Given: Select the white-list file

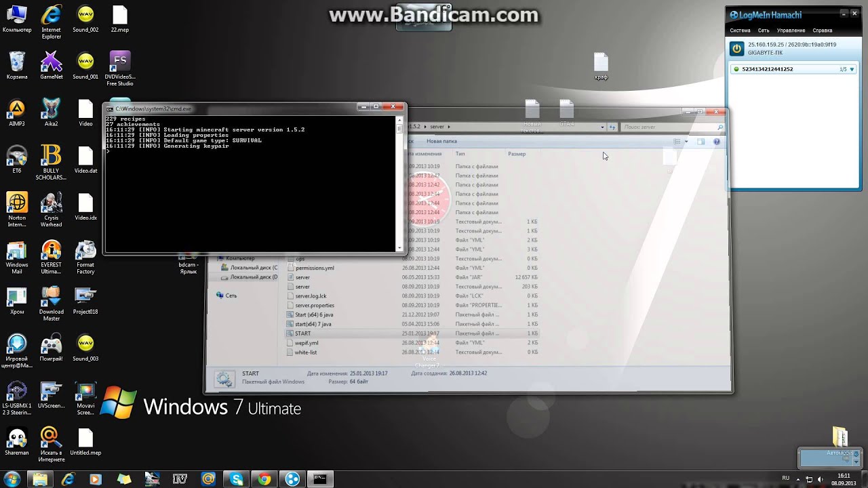Looking at the screenshot, I should pos(306,352).
